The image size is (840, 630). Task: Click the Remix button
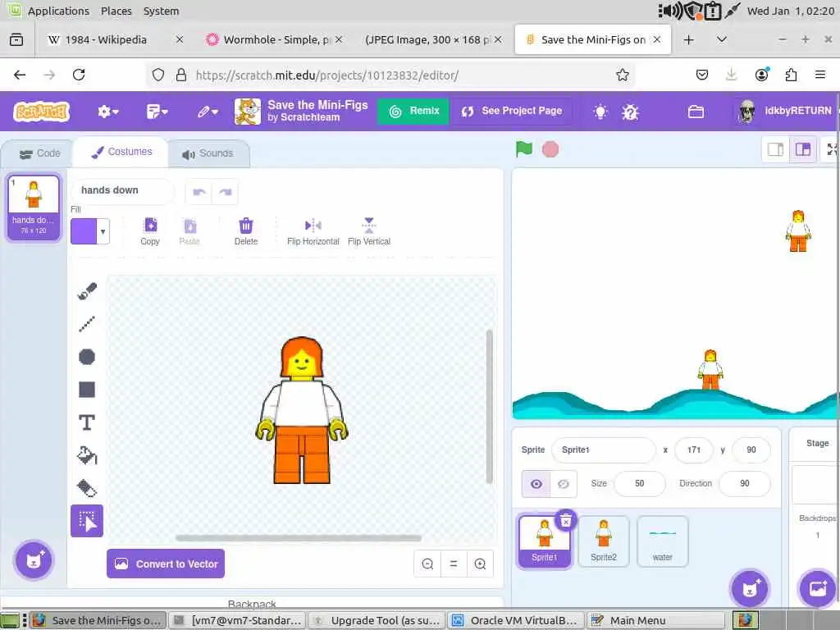click(x=413, y=111)
